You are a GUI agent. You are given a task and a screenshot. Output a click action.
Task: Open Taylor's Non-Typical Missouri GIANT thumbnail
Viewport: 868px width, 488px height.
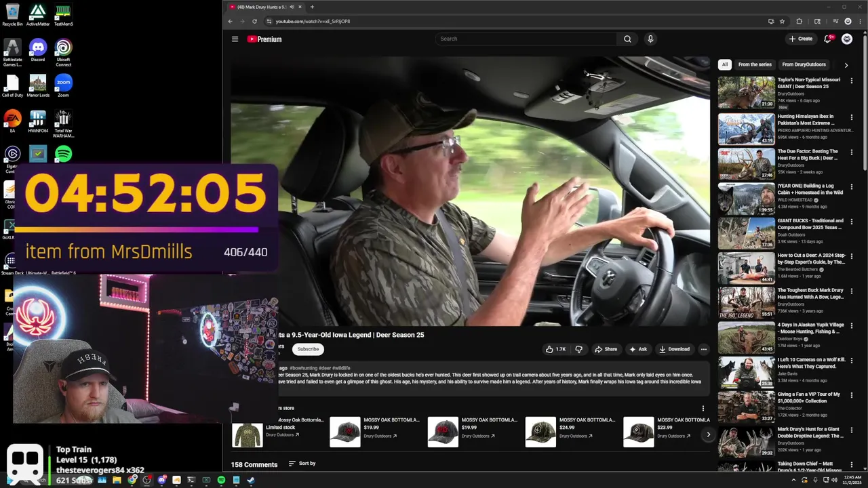click(746, 93)
